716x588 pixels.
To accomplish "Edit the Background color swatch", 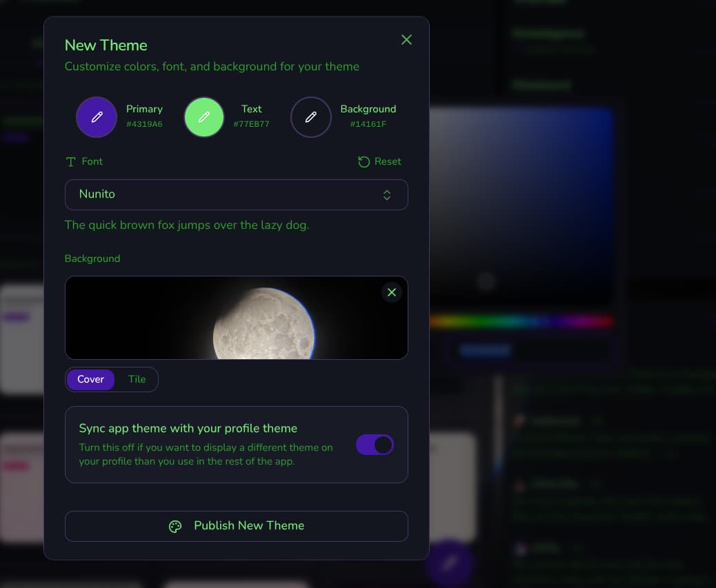I will tap(311, 117).
